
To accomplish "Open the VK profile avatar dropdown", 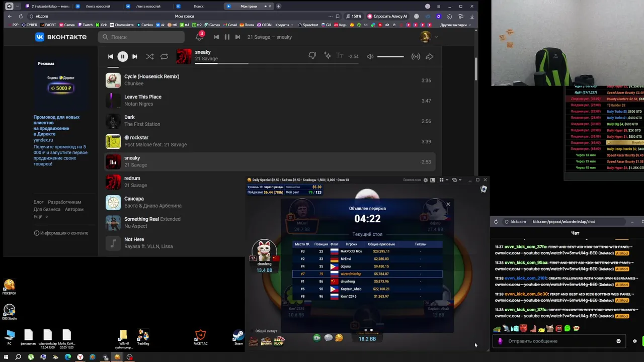I will tap(429, 37).
